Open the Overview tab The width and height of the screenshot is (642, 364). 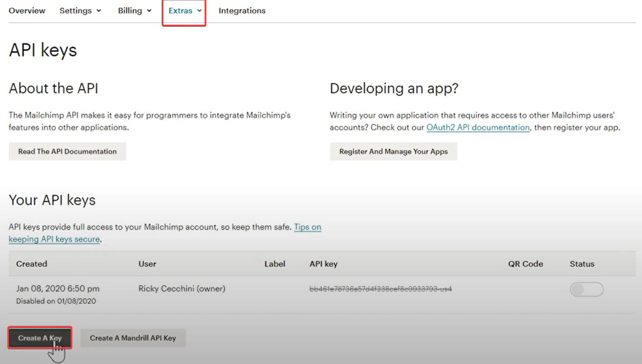click(27, 11)
